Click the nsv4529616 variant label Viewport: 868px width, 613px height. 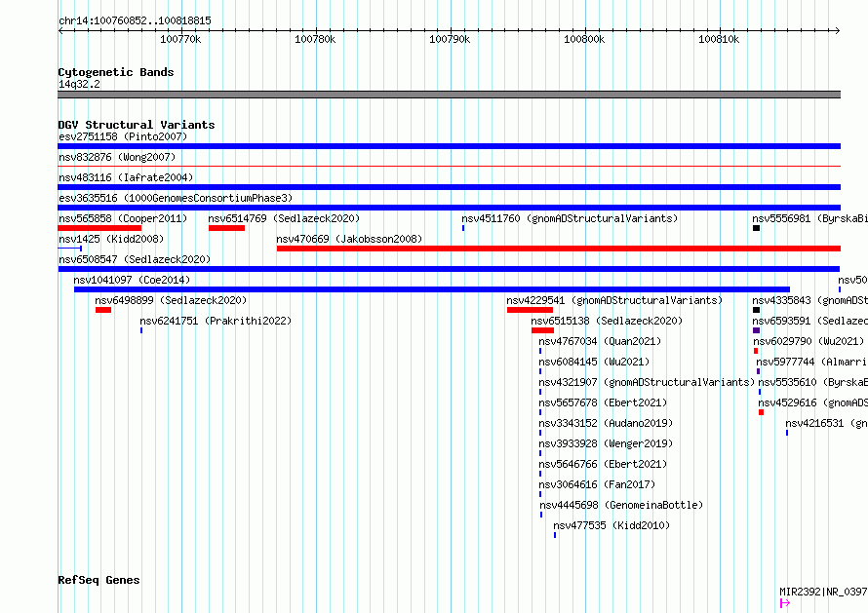[812, 402]
